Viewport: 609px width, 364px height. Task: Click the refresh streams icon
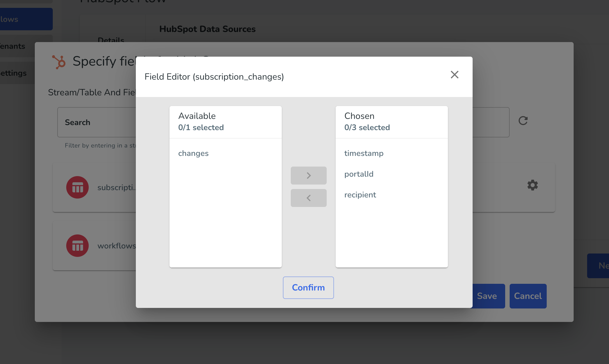pos(523,121)
